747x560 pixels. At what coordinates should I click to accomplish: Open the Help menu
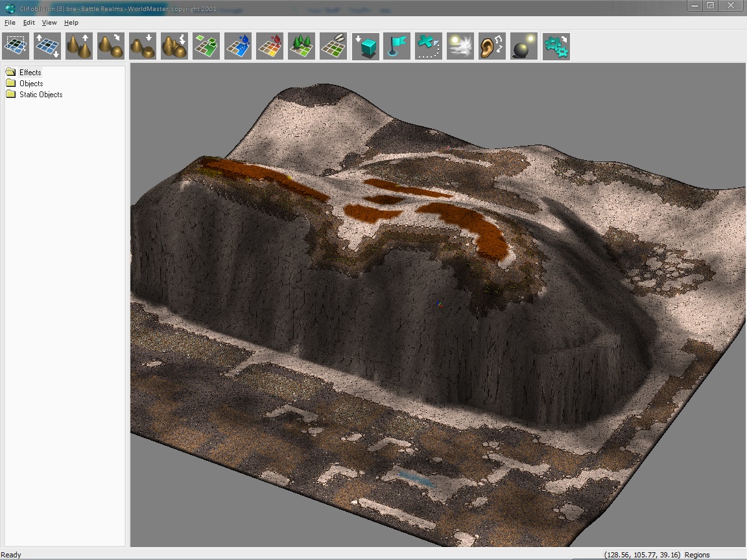[x=71, y=23]
